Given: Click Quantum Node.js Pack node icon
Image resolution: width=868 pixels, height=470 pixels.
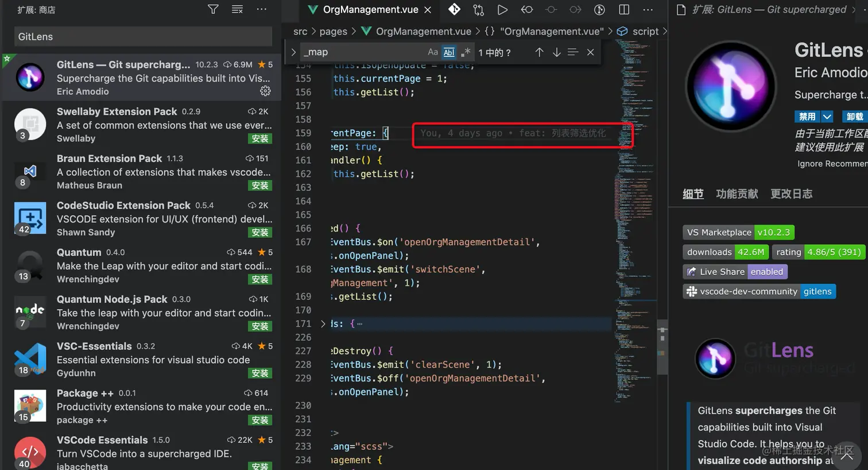Looking at the screenshot, I should pyautogui.click(x=30, y=312).
